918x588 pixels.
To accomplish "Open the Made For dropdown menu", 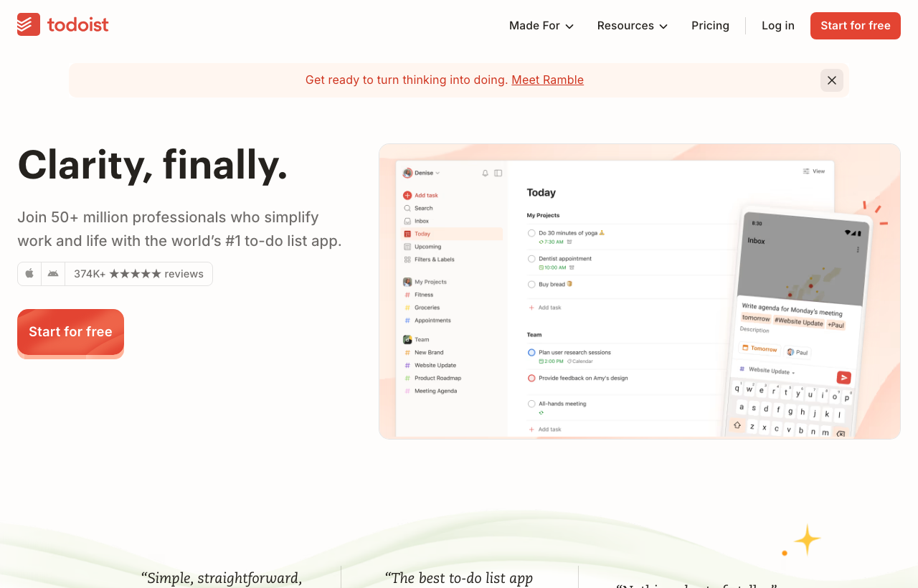I will coord(541,26).
